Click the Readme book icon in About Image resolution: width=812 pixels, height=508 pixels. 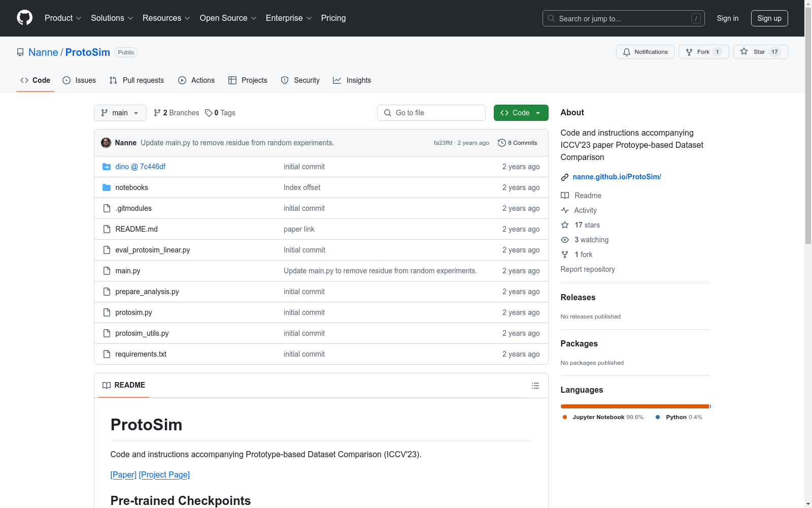tap(565, 196)
